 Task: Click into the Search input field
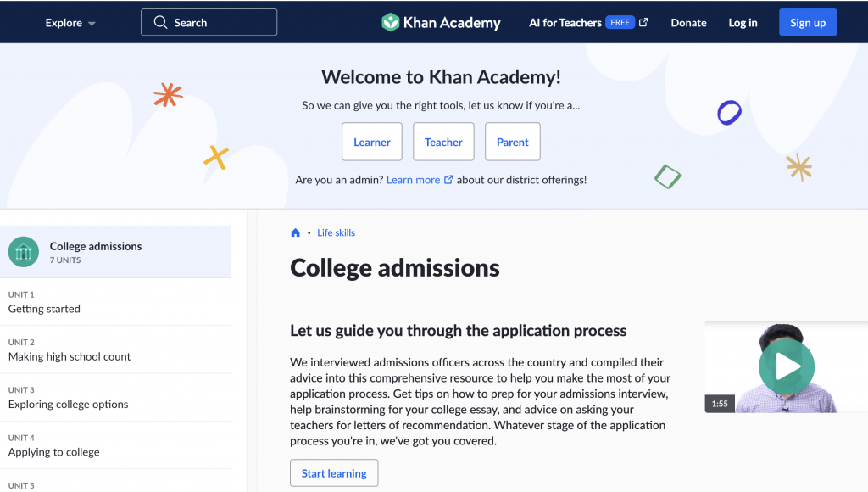222,23
